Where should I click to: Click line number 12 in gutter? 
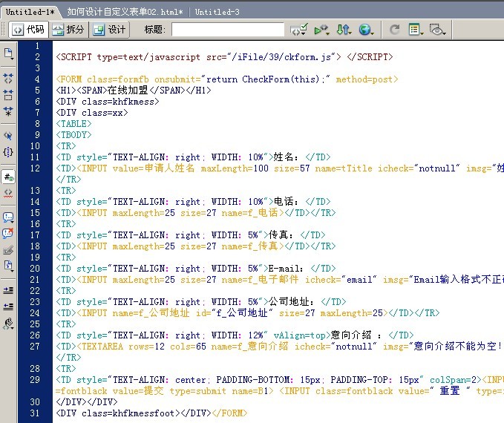click(36, 168)
